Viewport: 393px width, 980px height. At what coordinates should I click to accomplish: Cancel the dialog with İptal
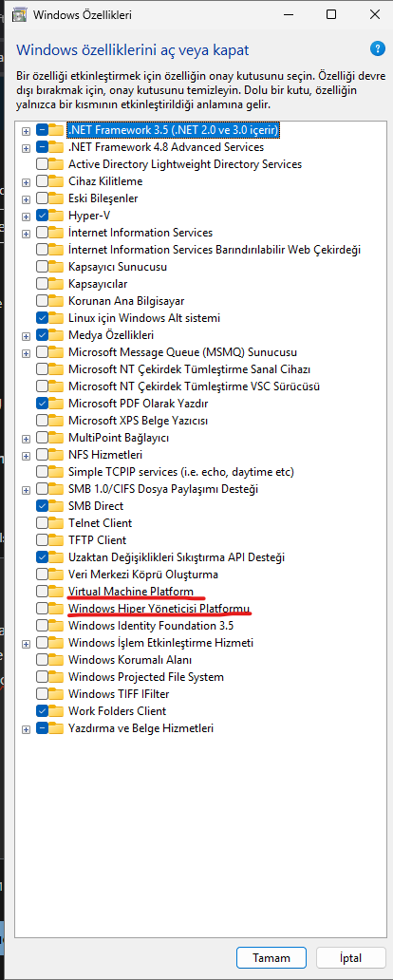coord(350,957)
